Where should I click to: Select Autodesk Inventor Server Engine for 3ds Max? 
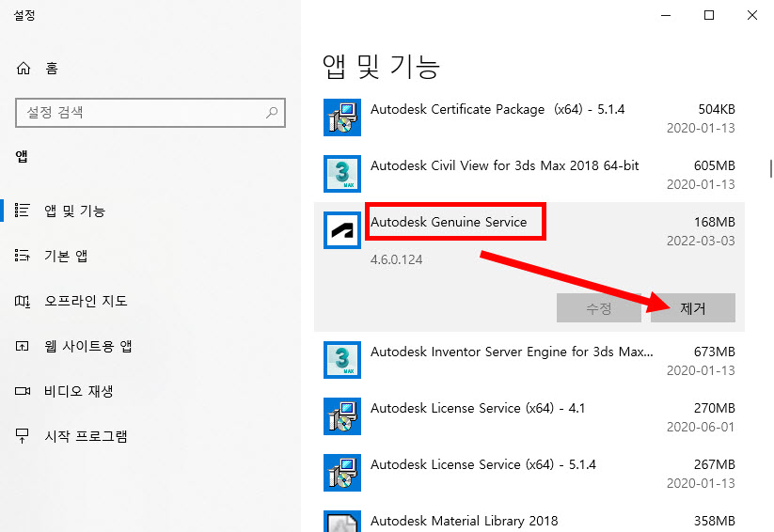pos(512,352)
